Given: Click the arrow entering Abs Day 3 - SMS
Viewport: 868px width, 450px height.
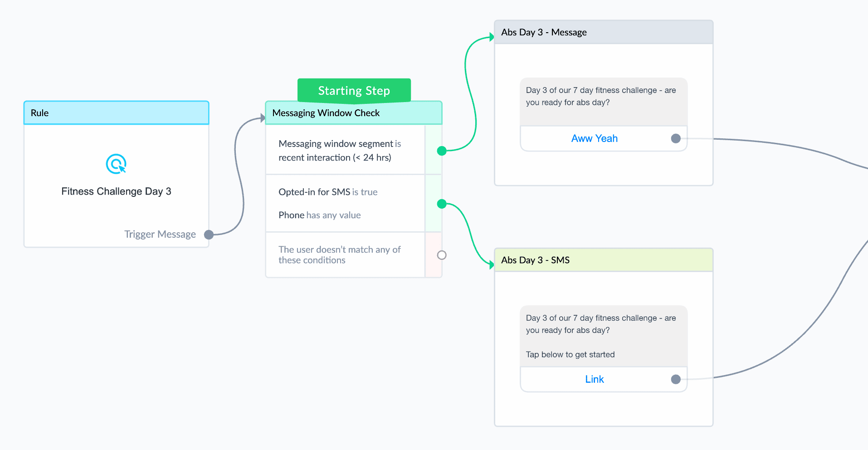Looking at the screenshot, I should (x=492, y=265).
